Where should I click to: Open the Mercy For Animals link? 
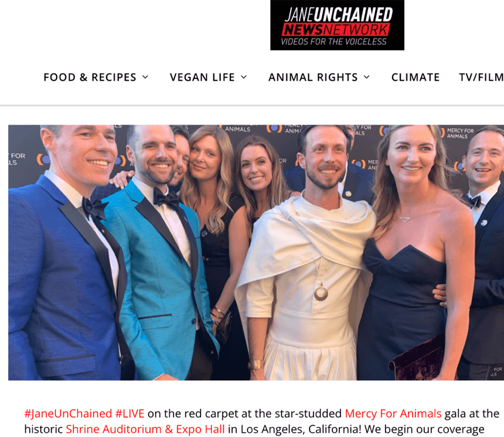coord(393,414)
